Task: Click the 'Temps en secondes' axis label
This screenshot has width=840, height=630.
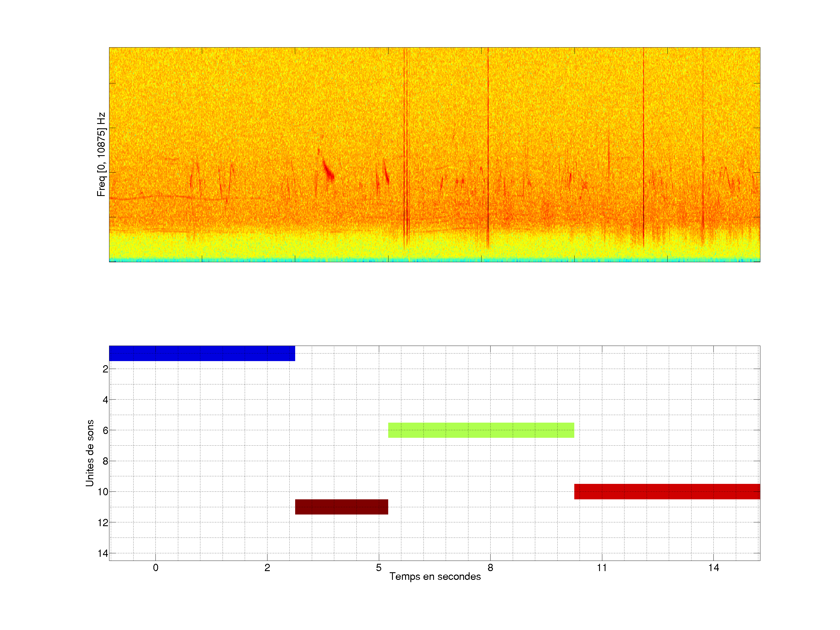Action: point(435,576)
